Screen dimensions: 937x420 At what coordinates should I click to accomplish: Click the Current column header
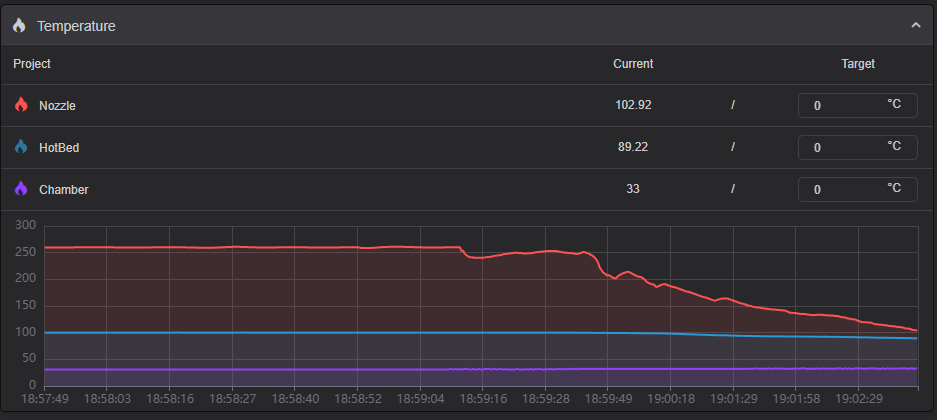tap(633, 64)
